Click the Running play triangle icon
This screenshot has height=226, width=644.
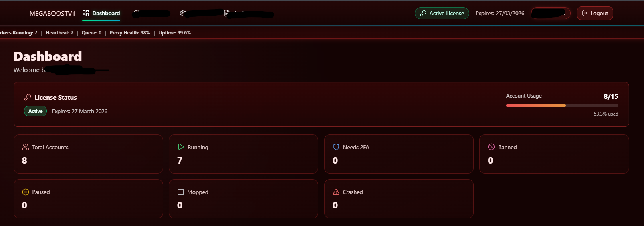181,147
